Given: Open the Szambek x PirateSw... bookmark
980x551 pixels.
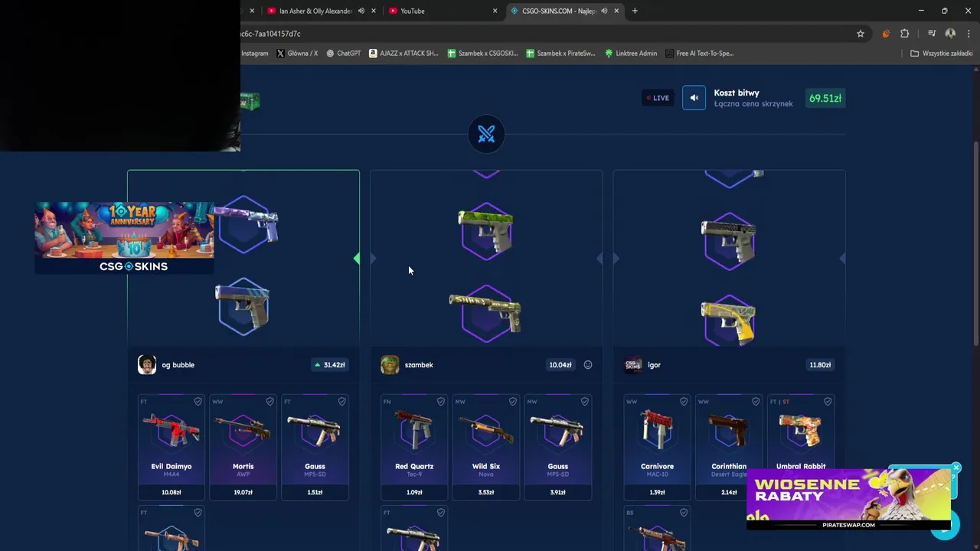Looking at the screenshot, I should pos(560,54).
